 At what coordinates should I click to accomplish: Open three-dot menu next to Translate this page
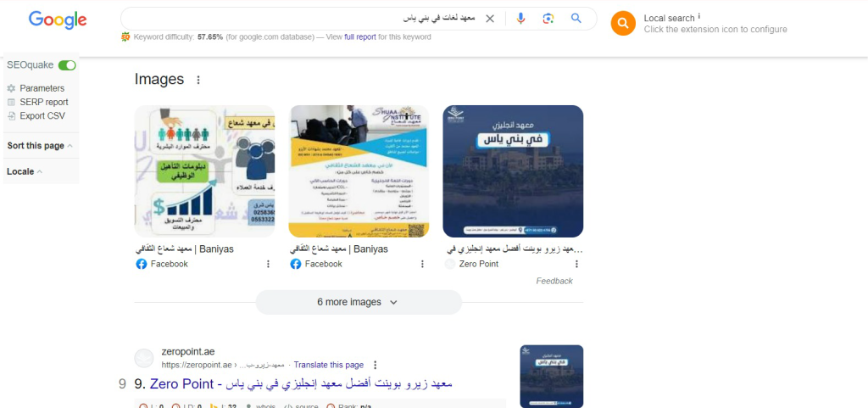click(376, 365)
